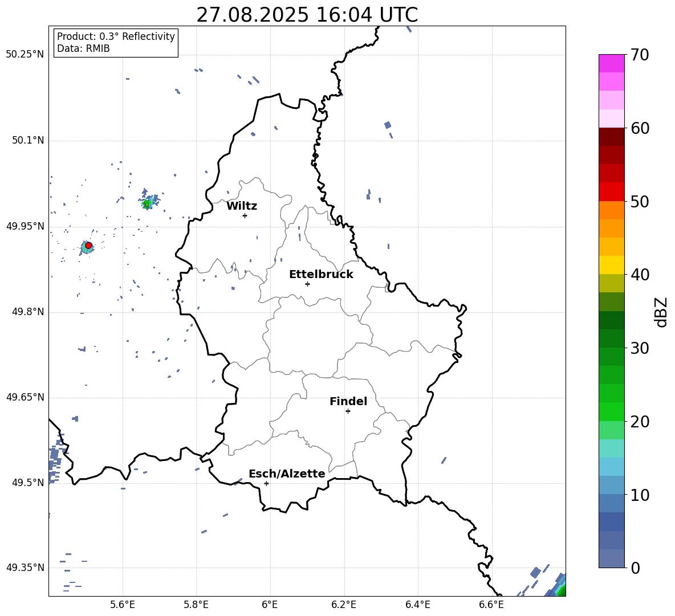The height and width of the screenshot is (616, 675).
Task: Select the Esch/Alzette city label
Action: [287, 474]
